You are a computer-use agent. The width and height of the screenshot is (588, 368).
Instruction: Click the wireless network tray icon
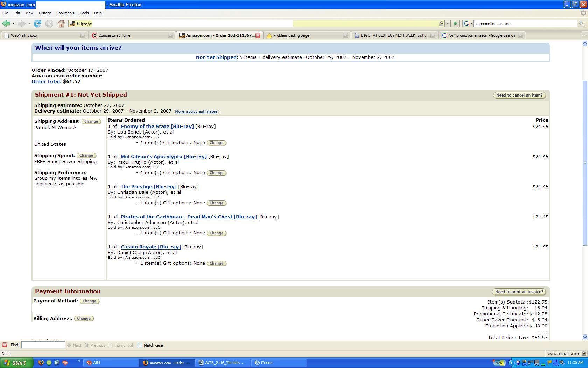[x=531, y=362]
